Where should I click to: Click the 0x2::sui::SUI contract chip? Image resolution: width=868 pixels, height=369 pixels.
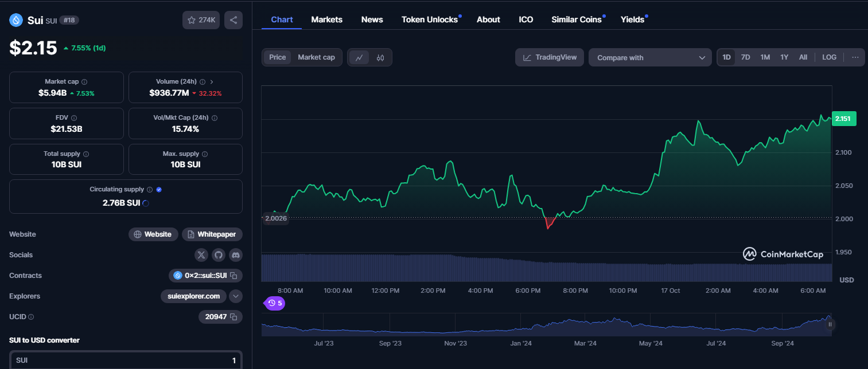click(205, 276)
